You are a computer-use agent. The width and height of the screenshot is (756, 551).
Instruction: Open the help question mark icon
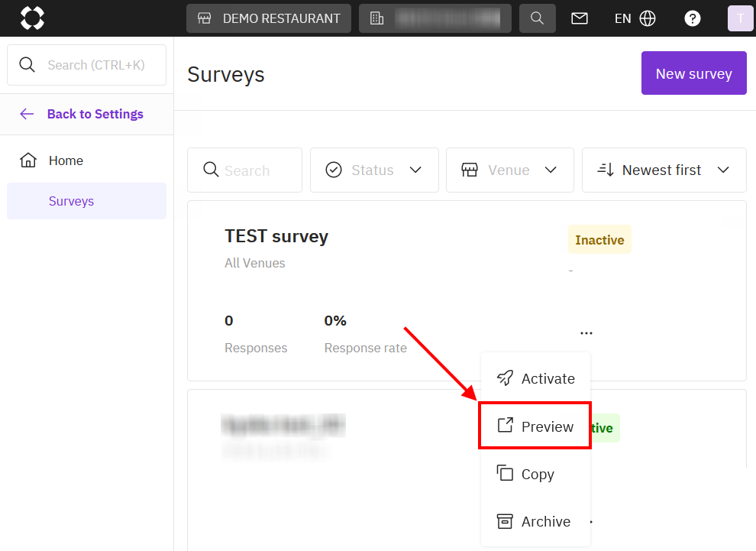click(x=693, y=18)
